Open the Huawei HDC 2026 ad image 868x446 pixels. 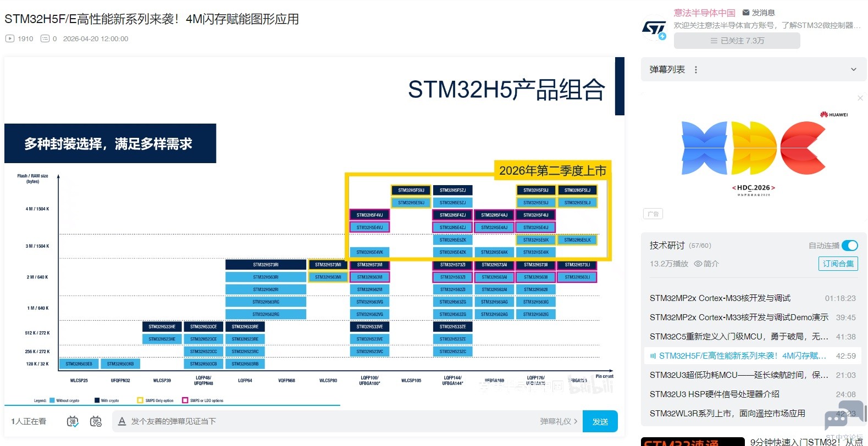[x=754, y=157]
